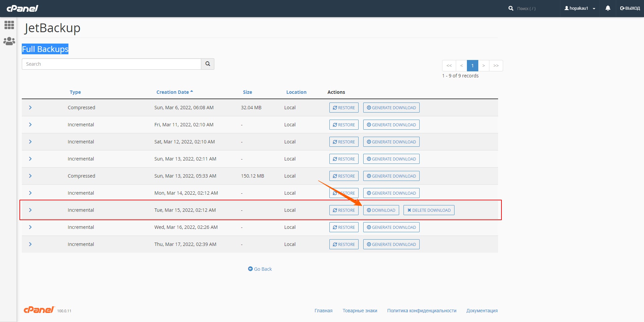Expand the Mar 12, 2022 02:10 AM backup row
The width and height of the screenshot is (644, 322).
[30, 142]
